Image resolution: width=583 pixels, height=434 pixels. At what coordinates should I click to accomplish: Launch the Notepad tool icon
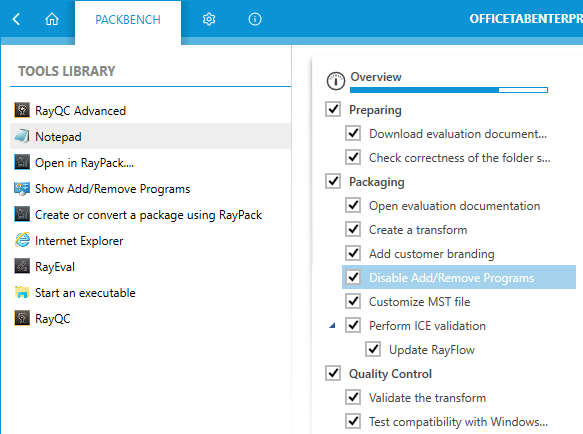point(22,136)
